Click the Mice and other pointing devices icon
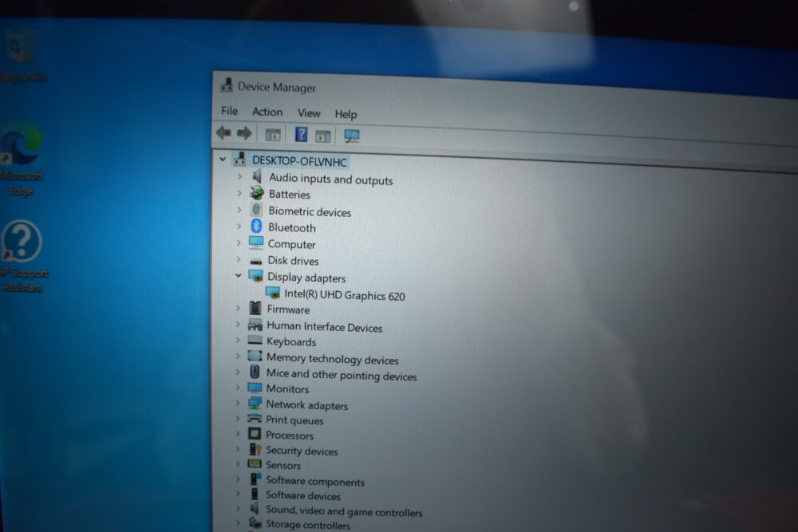Image resolution: width=798 pixels, height=532 pixels. [x=255, y=372]
